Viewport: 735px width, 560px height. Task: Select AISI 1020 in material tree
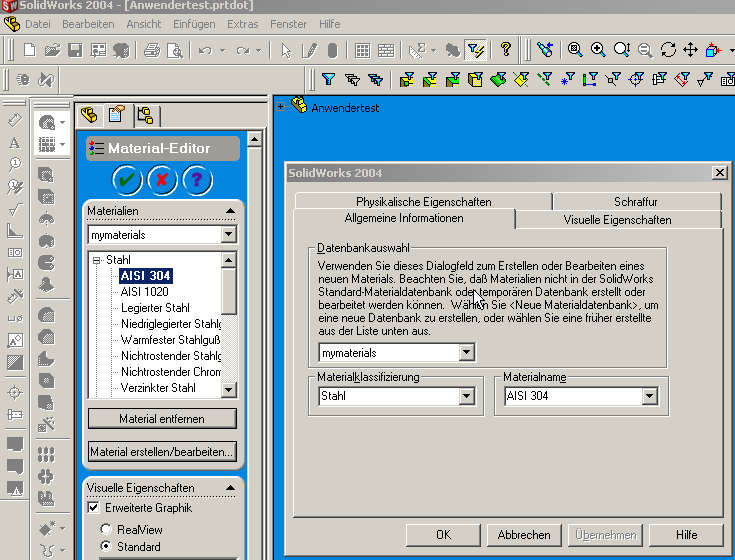point(144,291)
